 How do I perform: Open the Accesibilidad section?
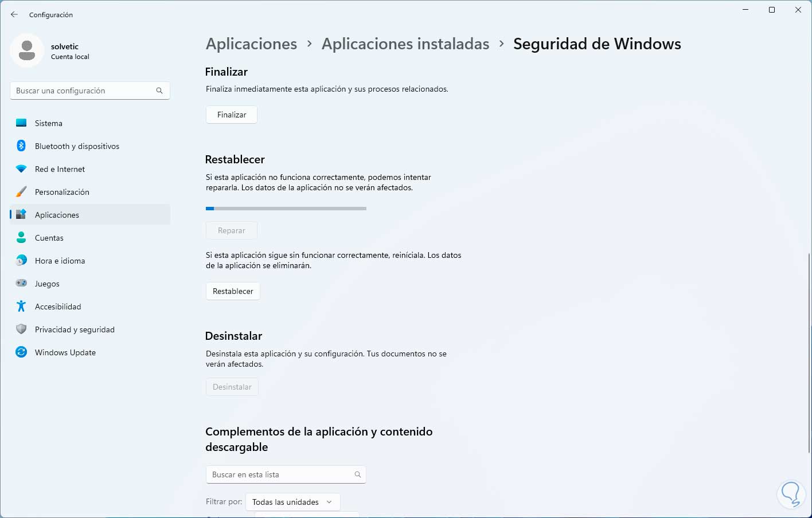tap(90, 307)
